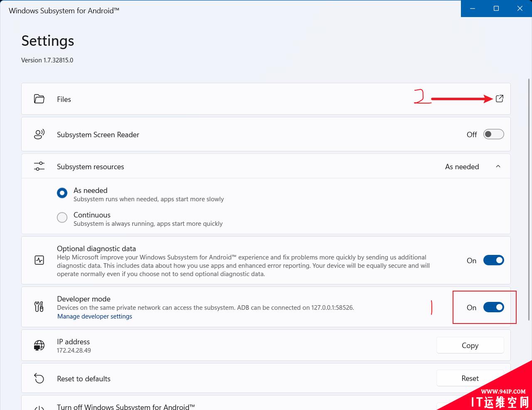Click the IP value 172.24.28.49
The height and width of the screenshot is (410, 532).
tap(74, 351)
